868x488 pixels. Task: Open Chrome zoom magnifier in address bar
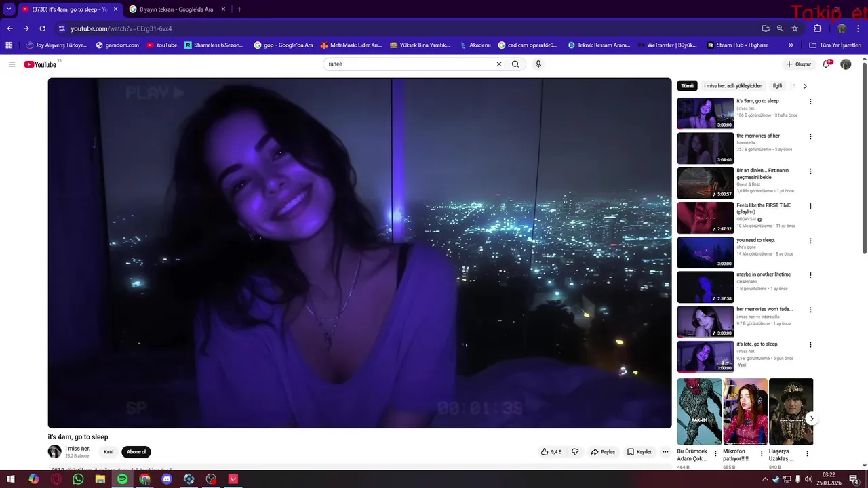click(780, 28)
